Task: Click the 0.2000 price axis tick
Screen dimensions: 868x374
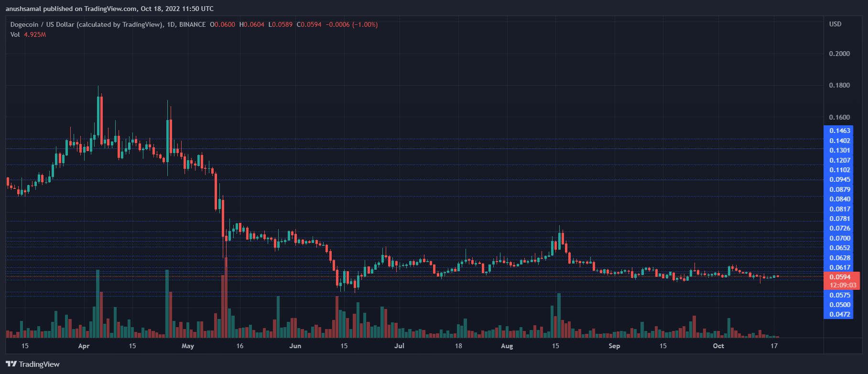Action: [x=839, y=54]
